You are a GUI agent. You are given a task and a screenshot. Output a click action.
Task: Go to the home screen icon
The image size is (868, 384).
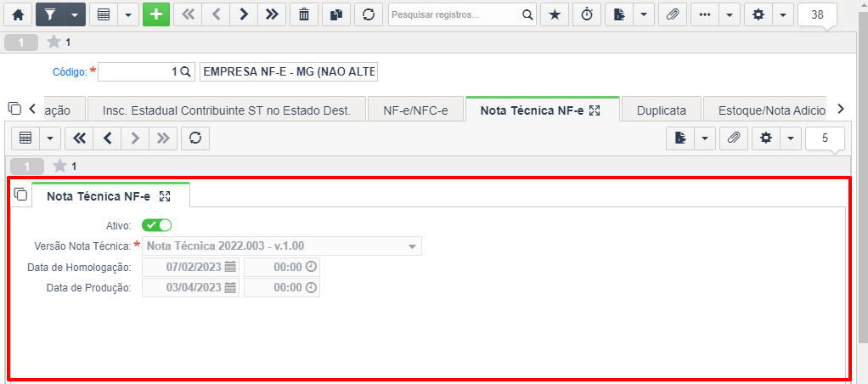click(19, 15)
